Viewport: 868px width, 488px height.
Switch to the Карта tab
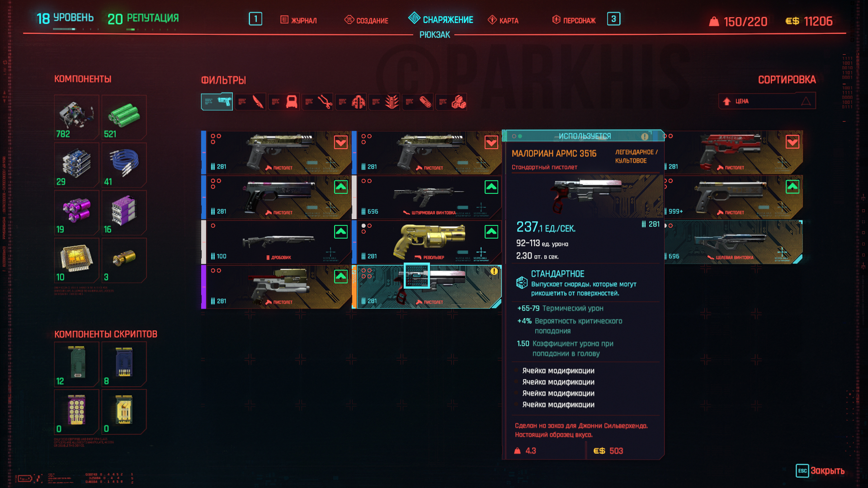(503, 20)
